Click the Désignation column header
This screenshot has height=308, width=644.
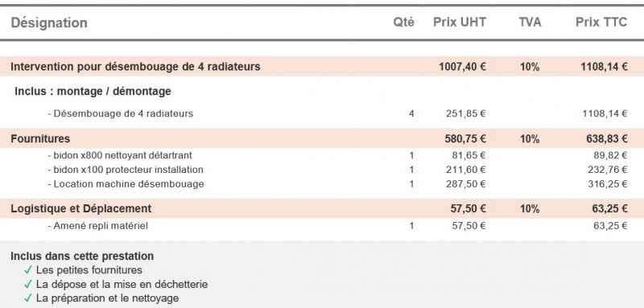(49, 23)
